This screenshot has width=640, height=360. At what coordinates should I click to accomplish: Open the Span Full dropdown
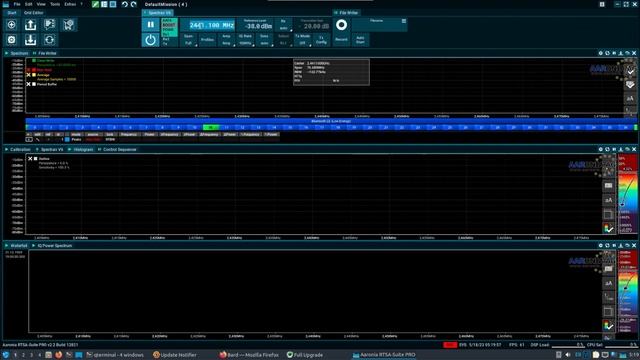coord(189,40)
